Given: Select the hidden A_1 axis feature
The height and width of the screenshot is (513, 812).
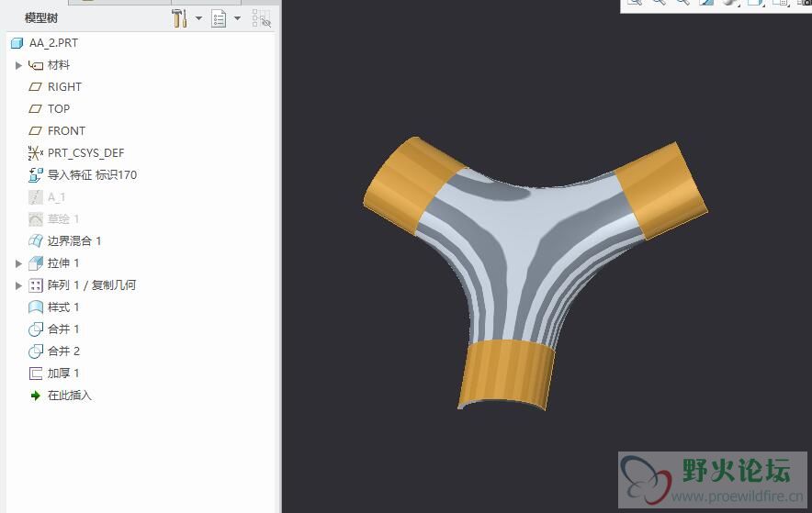Looking at the screenshot, I should pos(56,197).
